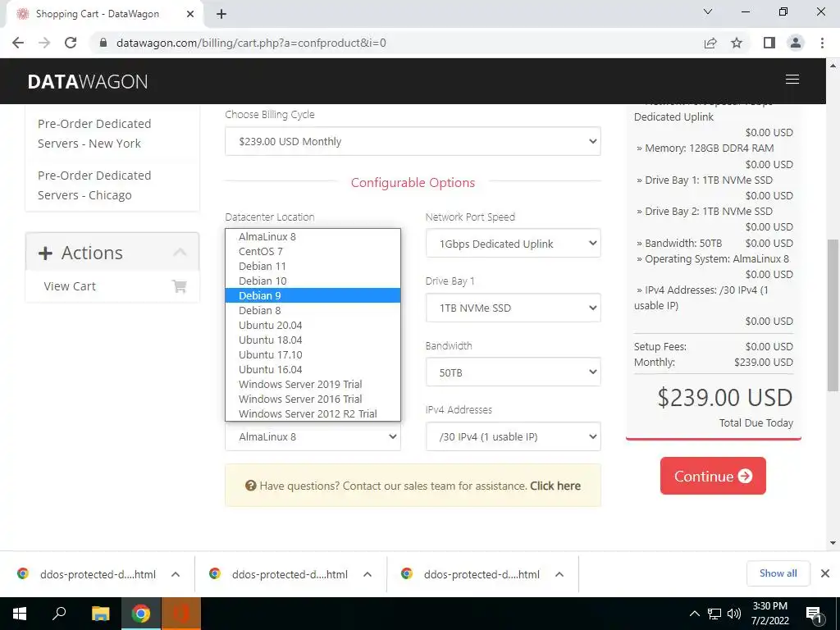840x630 pixels.
Task: Bookmark this page with the star icon
Action: [737, 43]
